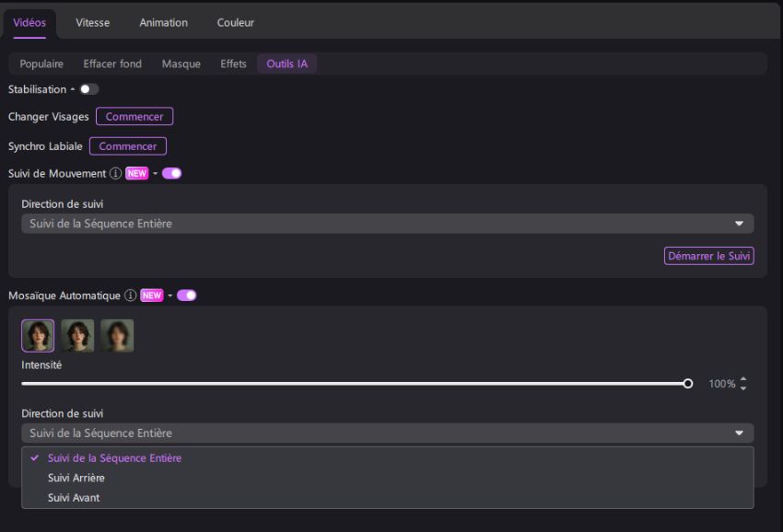783x532 pixels.
Task: Open the Direction de suivi dropdown under Suivi de Mouvement
Action: coord(387,223)
